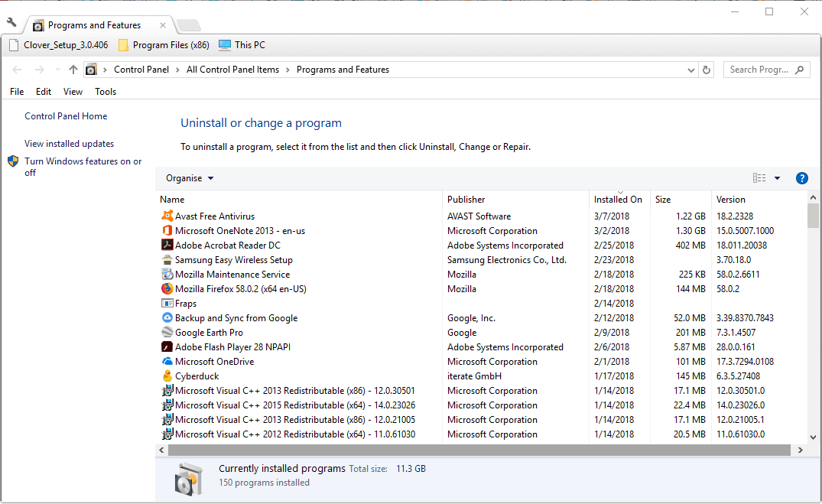
Task: Select the Cyberduck icon
Action: point(167,376)
